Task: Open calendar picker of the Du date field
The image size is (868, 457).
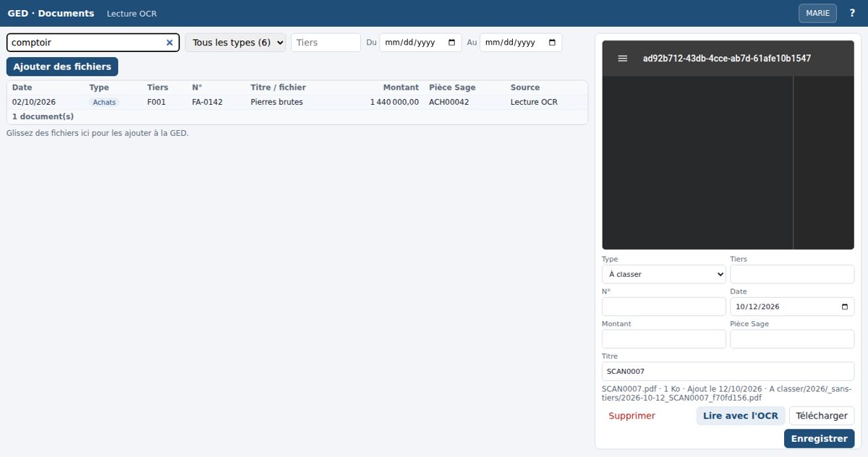Action: point(452,43)
